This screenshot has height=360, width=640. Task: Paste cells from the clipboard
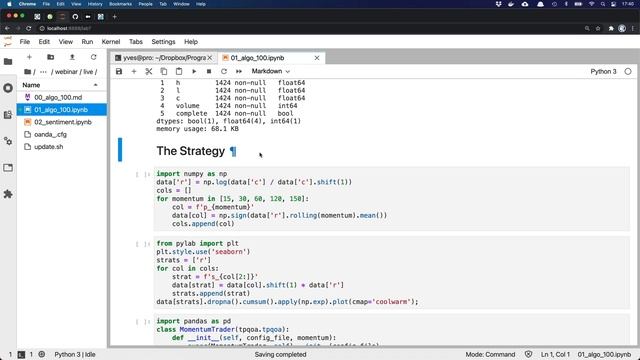coord(179,71)
